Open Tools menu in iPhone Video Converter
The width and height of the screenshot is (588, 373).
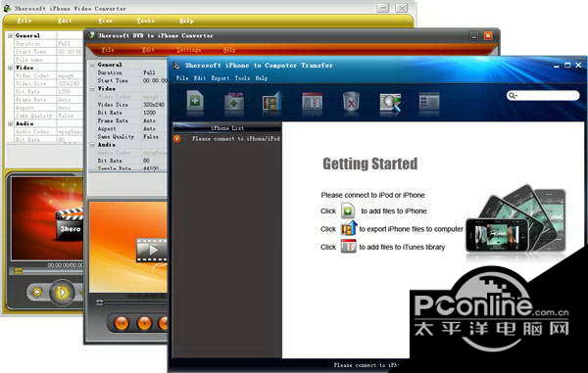point(145,21)
